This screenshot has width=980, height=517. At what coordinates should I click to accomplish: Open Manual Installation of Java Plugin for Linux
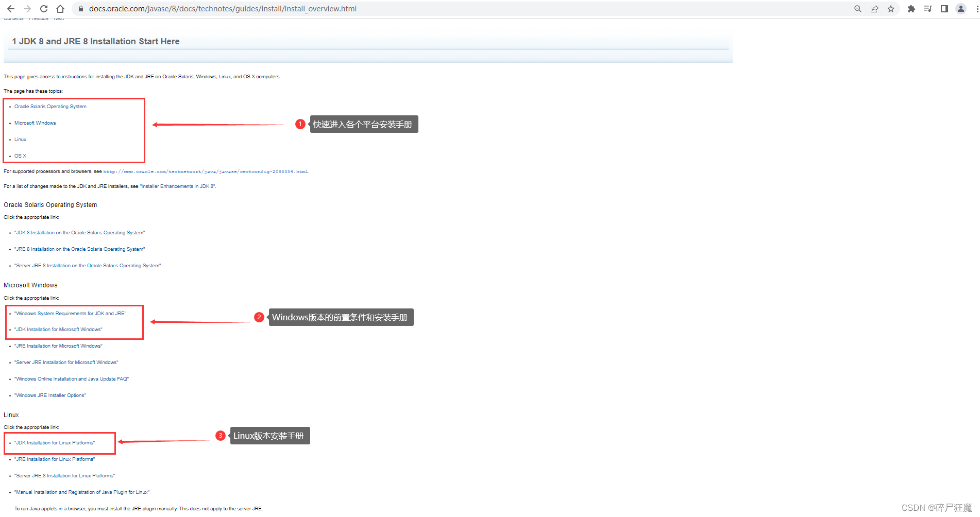click(82, 492)
